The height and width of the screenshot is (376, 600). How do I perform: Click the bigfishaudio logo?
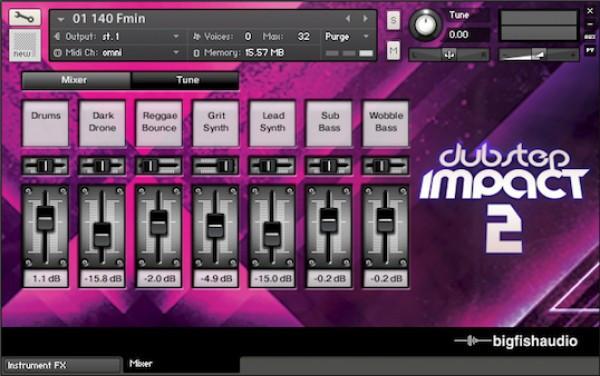[x=516, y=341]
